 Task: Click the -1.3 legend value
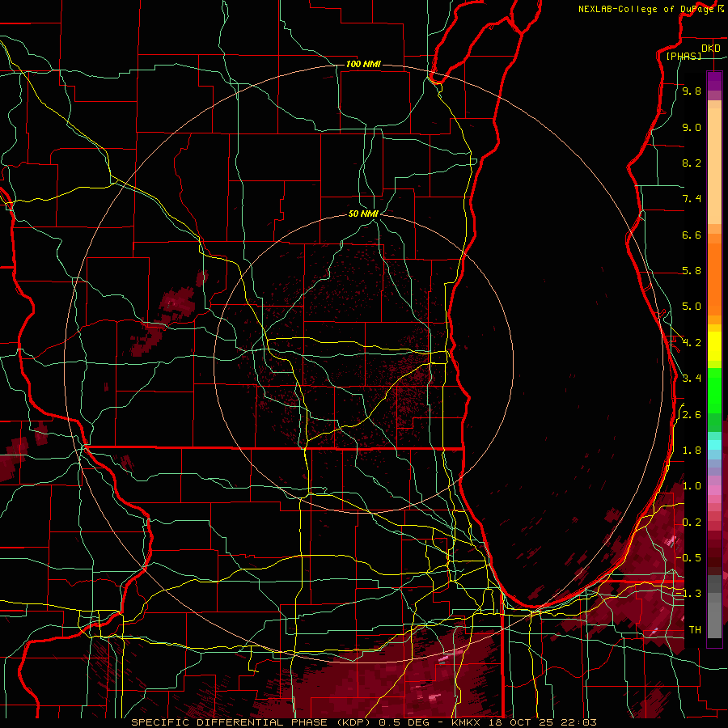coord(689,594)
